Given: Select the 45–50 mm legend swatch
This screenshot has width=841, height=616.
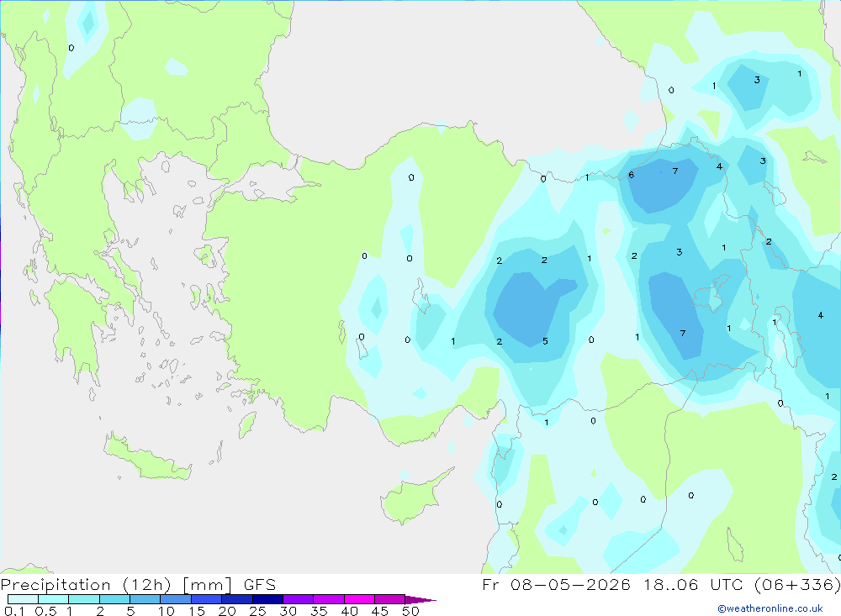Looking at the screenshot, I should point(390,599).
